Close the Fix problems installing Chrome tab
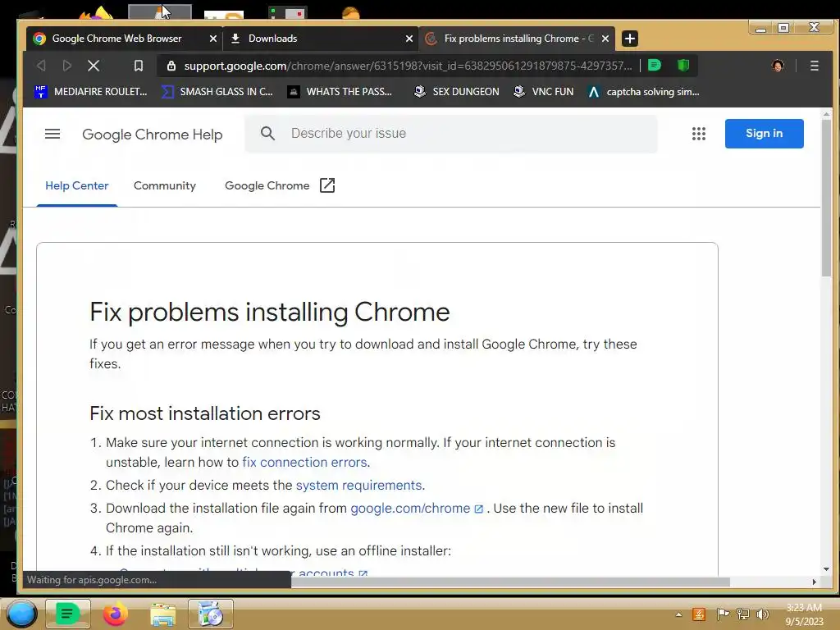 tap(605, 39)
